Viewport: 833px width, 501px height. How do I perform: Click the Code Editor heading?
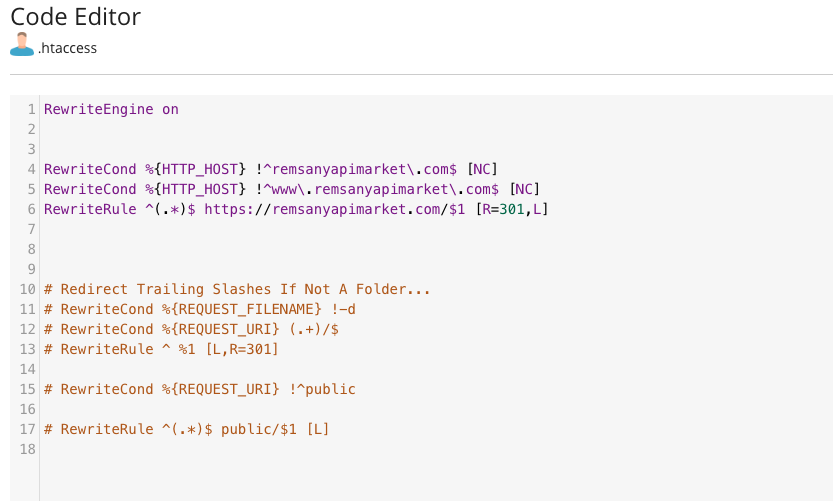[75, 17]
